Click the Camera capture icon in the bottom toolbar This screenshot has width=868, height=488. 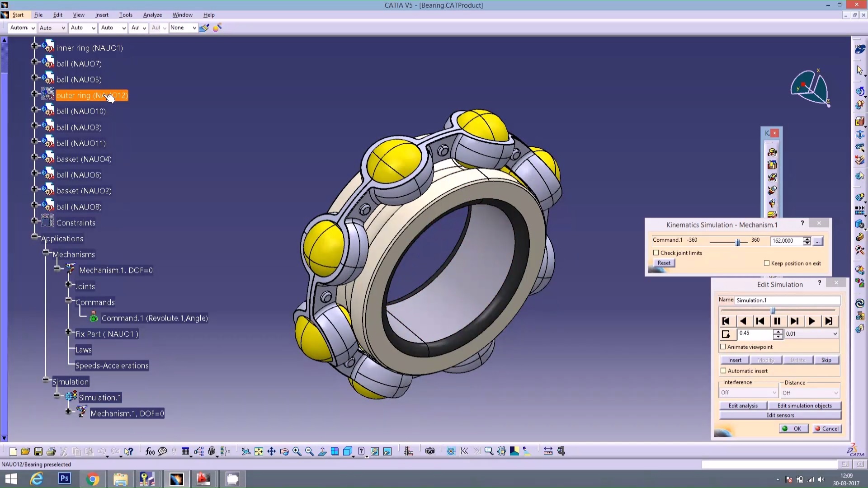point(429,451)
